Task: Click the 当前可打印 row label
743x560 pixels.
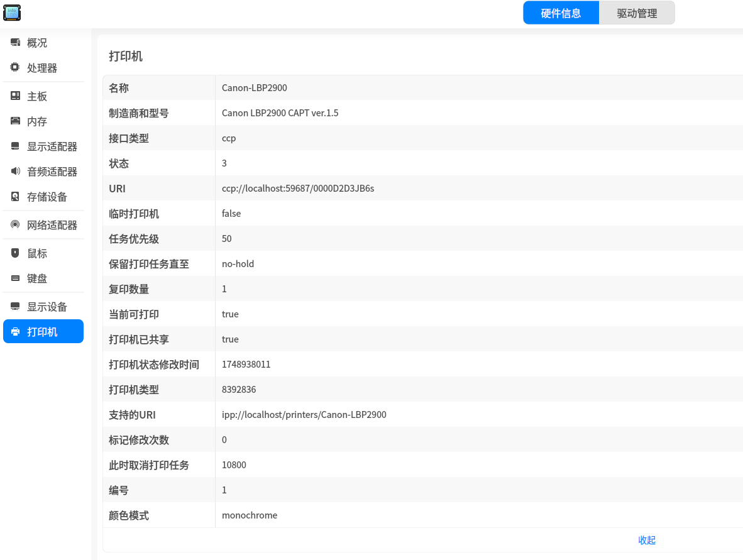Action: coord(134,314)
